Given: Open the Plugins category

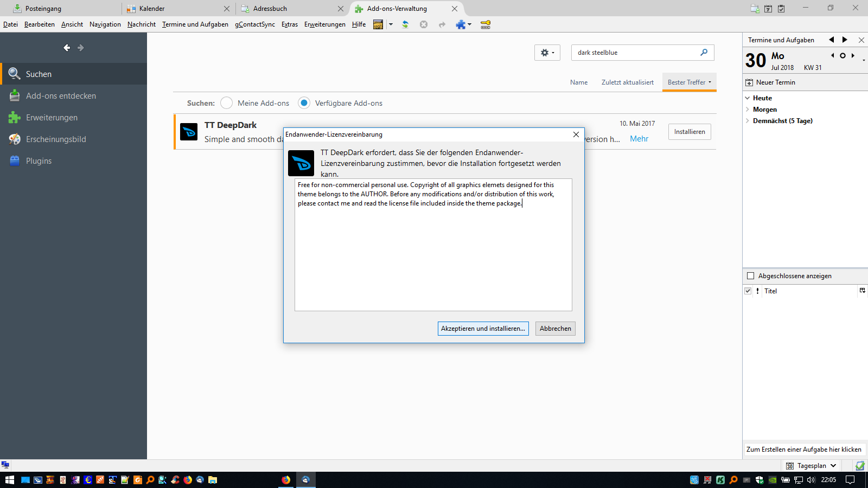Looking at the screenshot, I should (74, 160).
